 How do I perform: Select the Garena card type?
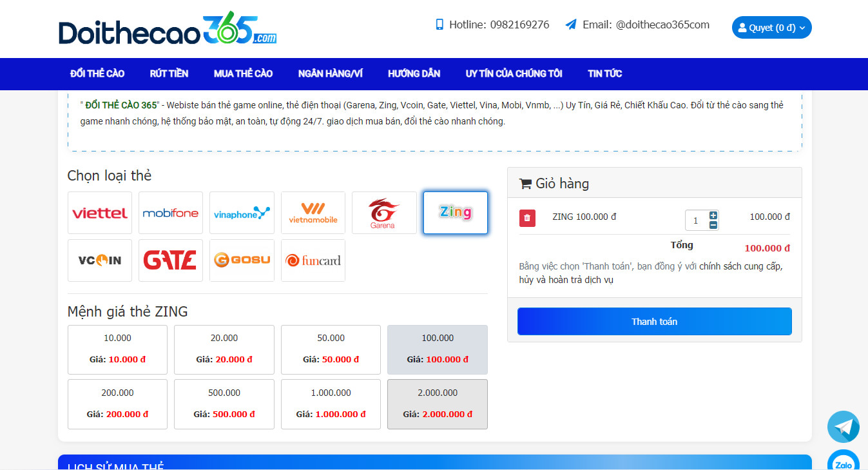point(384,213)
